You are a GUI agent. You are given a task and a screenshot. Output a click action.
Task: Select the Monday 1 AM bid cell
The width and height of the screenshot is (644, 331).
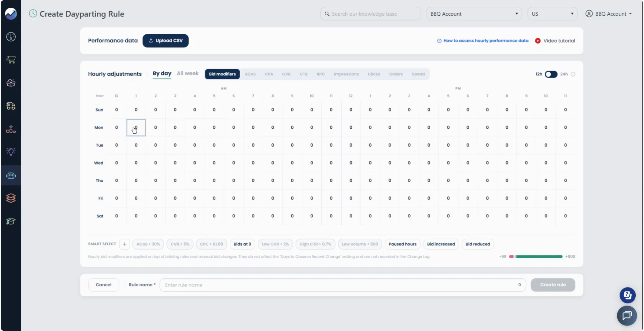pyautogui.click(x=136, y=127)
